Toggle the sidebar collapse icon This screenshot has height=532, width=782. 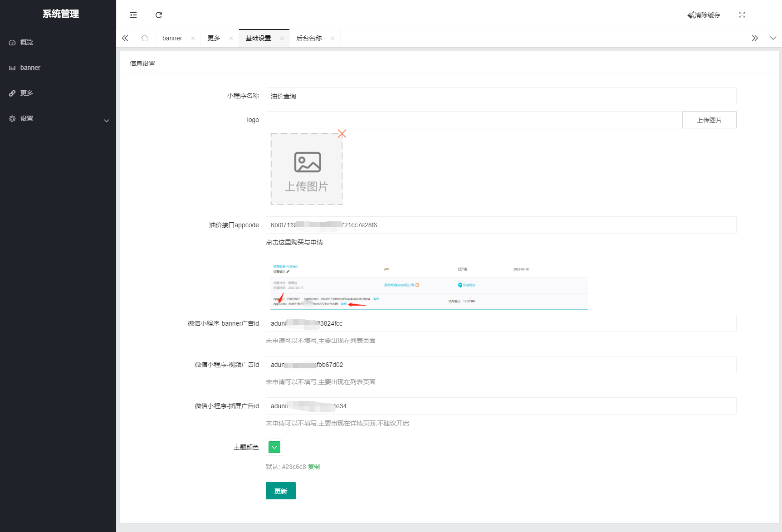[133, 15]
